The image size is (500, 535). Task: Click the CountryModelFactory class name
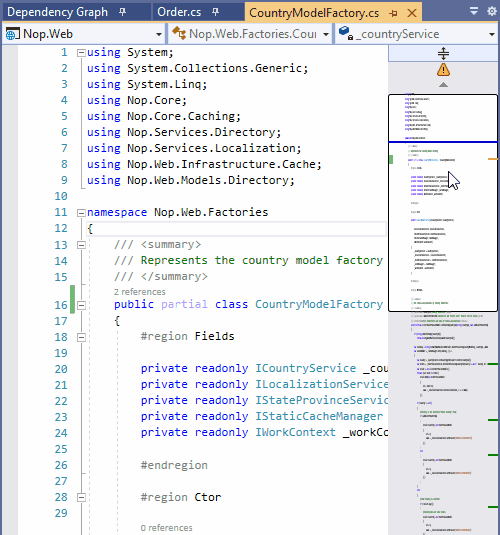click(319, 304)
